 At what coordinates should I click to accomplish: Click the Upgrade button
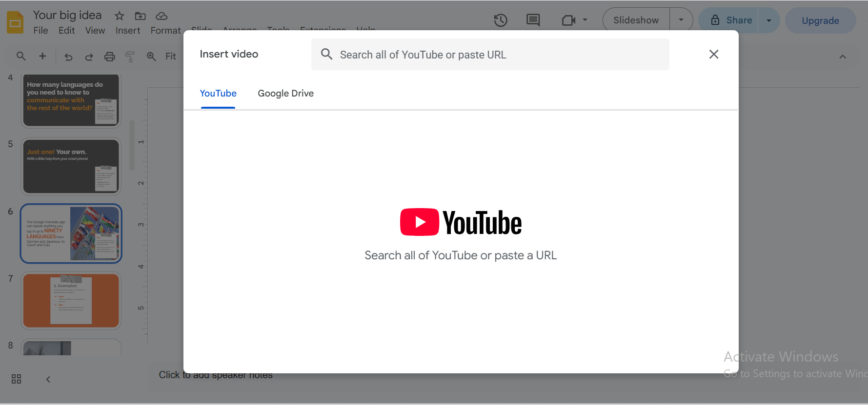coord(821,20)
